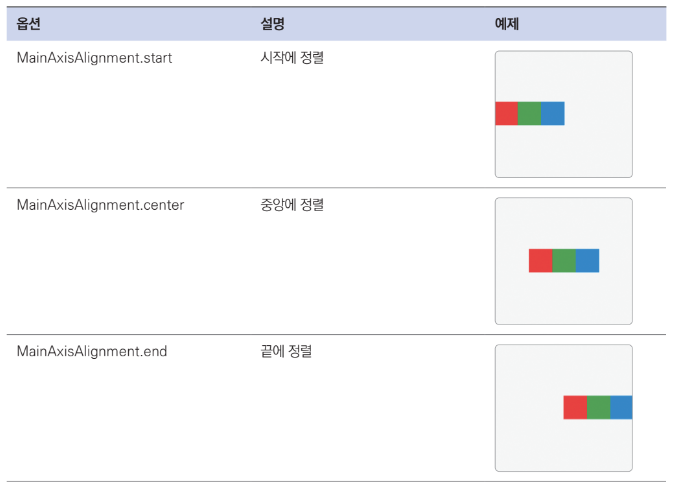Click the green block in the start-aligned example

tap(530, 113)
